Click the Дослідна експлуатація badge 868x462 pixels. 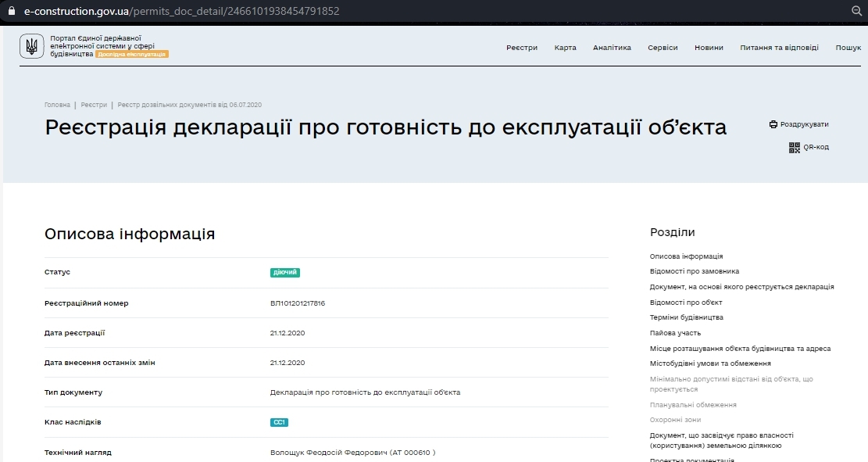pos(132,54)
